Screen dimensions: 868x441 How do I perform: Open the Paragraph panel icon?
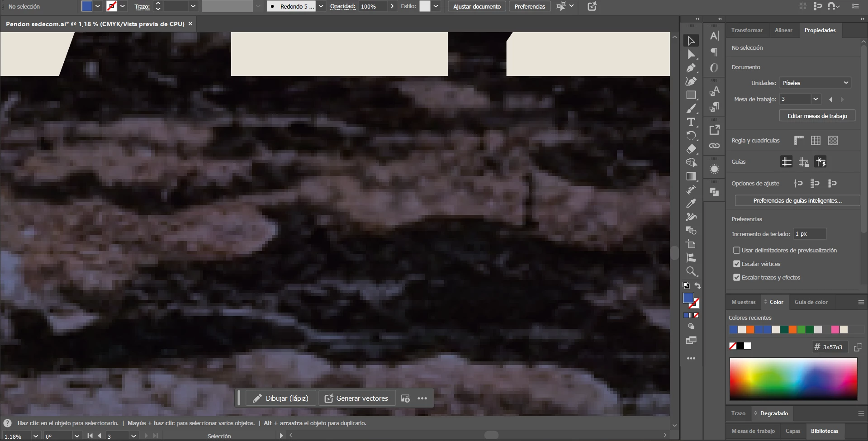(714, 52)
